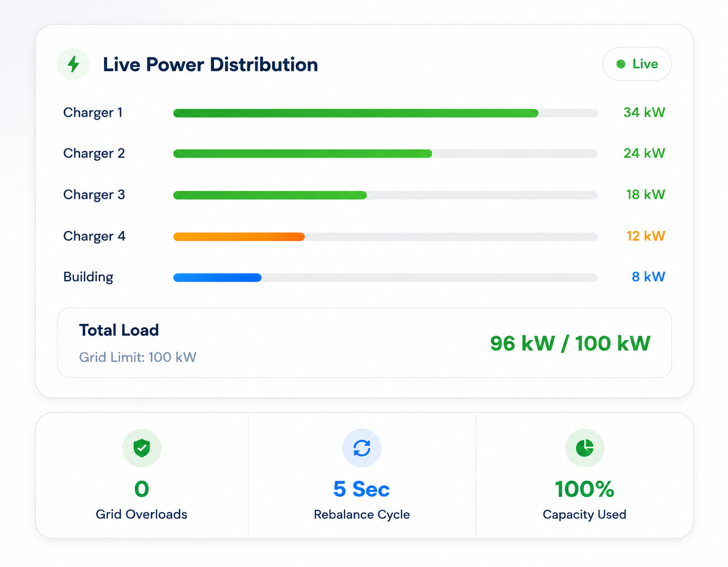Viewport: 728px width, 567px height.
Task: Click the blue rebalance refresh icon
Action: [362, 448]
